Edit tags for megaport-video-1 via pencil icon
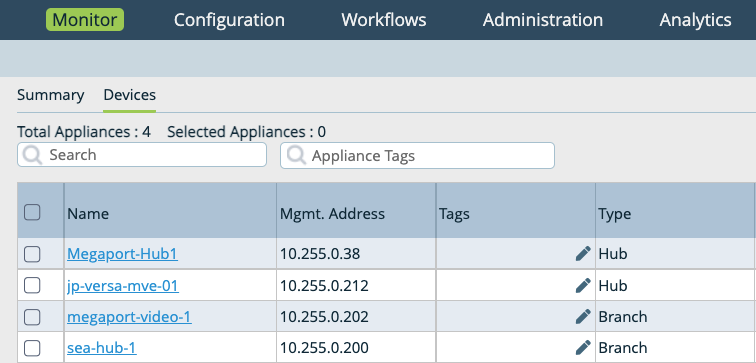This screenshot has height=363, width=756. [x=583, y=317]
